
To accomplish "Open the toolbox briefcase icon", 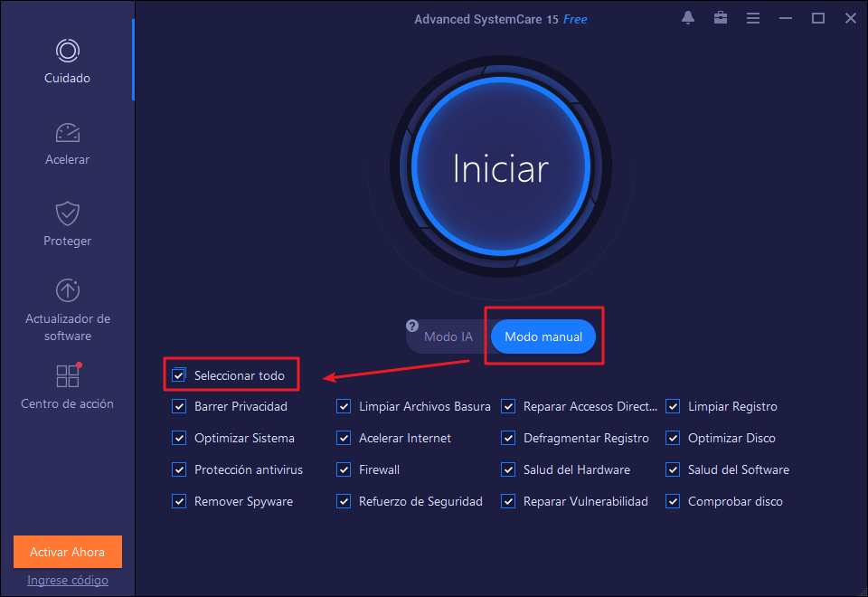I will tap(721, 18).
